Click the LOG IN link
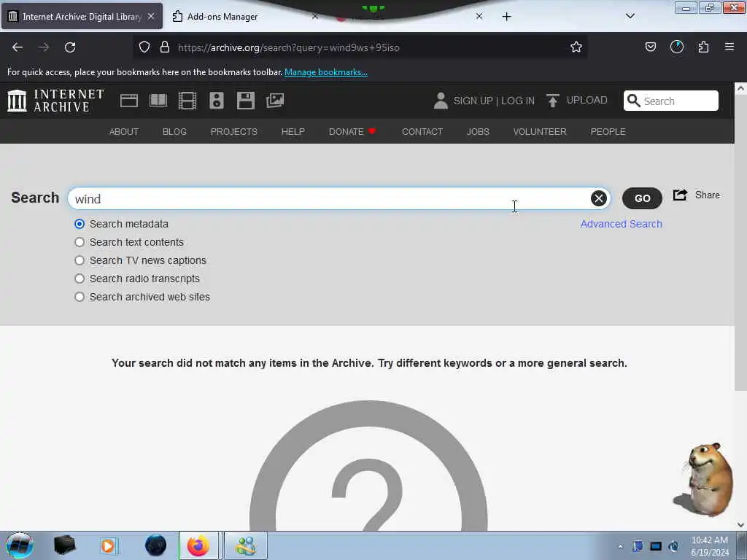 [518, 101]
